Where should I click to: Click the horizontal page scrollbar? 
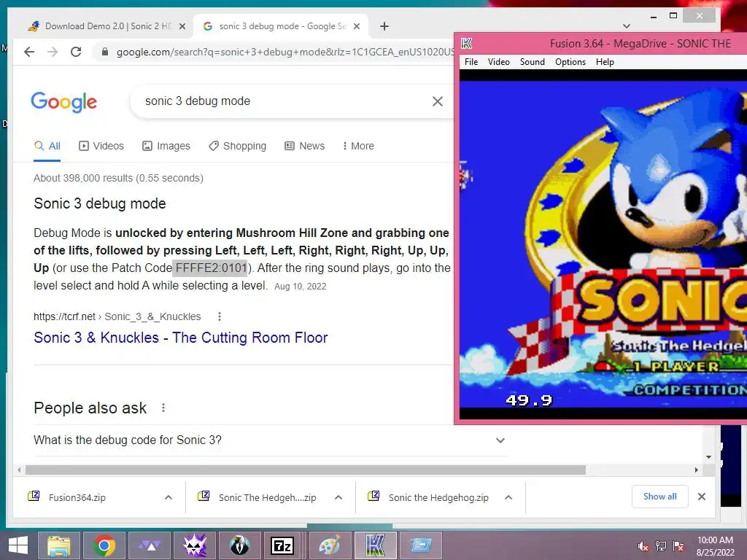(x=306, y=470)
